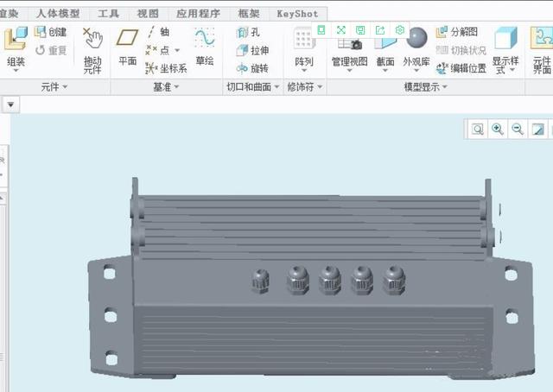Click the green fullscreen arrows overlay icon
The image size is (553, 392).
340,30
